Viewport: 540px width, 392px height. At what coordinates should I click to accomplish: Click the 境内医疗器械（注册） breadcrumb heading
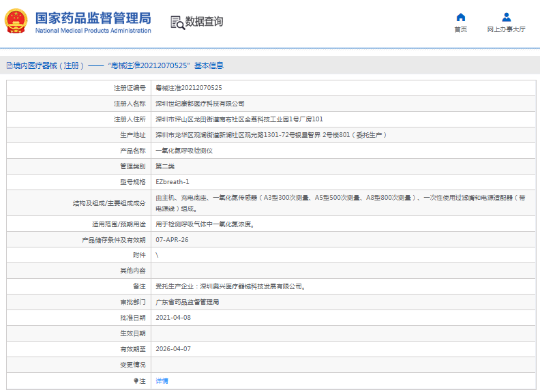[x=49, y=66]
